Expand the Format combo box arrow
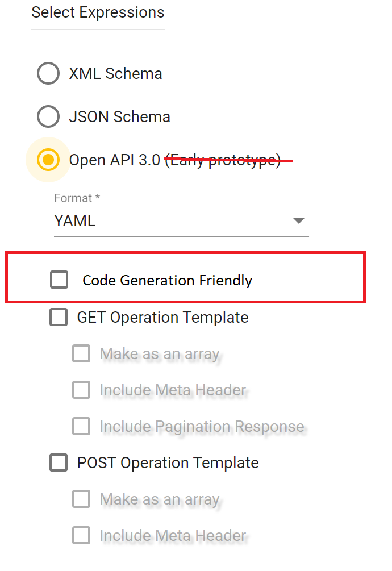The width and height of the screenshot is (392, 571). coord(298,220)
